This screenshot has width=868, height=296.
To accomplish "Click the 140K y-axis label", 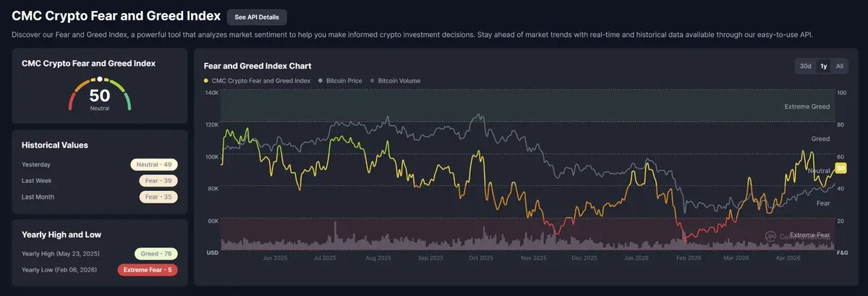I will (211, 93).
